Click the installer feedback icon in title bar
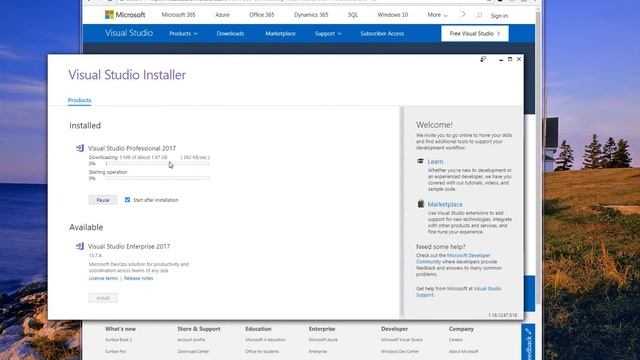The image size is (640, 360). point(483,60)
